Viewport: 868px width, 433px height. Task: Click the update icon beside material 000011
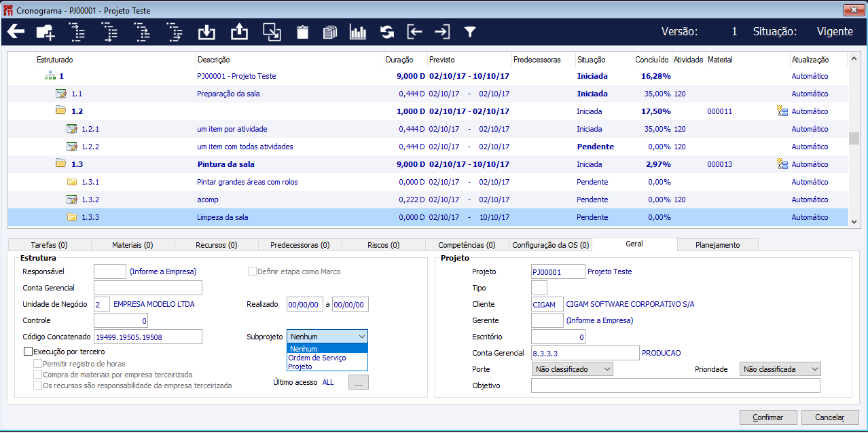tap(782, 111)
